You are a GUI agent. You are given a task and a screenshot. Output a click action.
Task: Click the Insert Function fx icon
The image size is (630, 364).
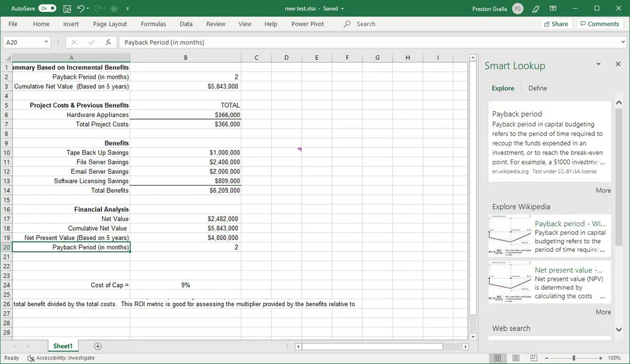(x=108, y=42)
